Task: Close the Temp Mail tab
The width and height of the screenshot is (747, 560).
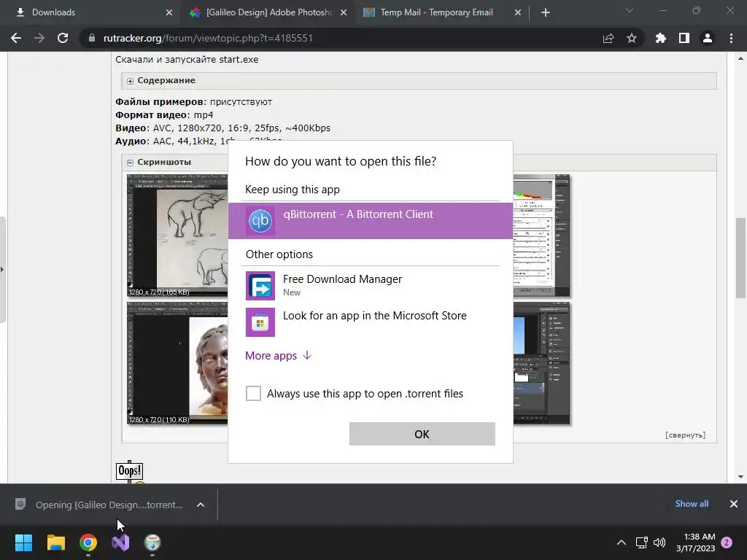Action: point(518,12)
